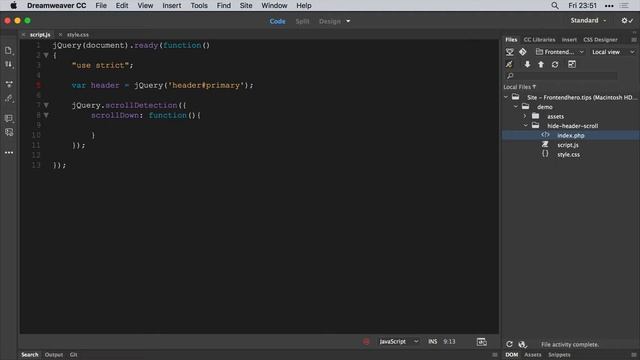Collapse the Site Frontendhero.tips root folder
Image resolution: width=640 pixels, height=360 pixels.
coord(506,97)
